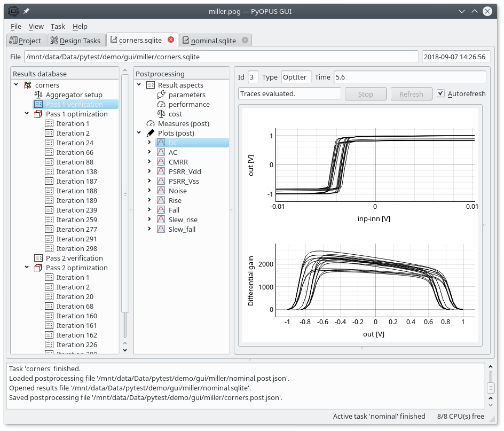504x431 pixels.
Task: Click the gauge icon for Measures (post)
Action: pos(151,123)
